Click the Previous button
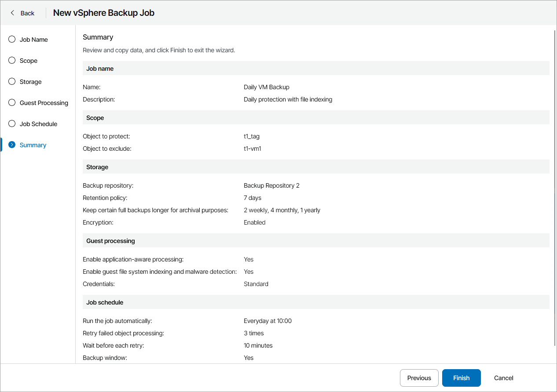This screenshot has width=557, height=392. pyautogui.click(x=419, y=378)
